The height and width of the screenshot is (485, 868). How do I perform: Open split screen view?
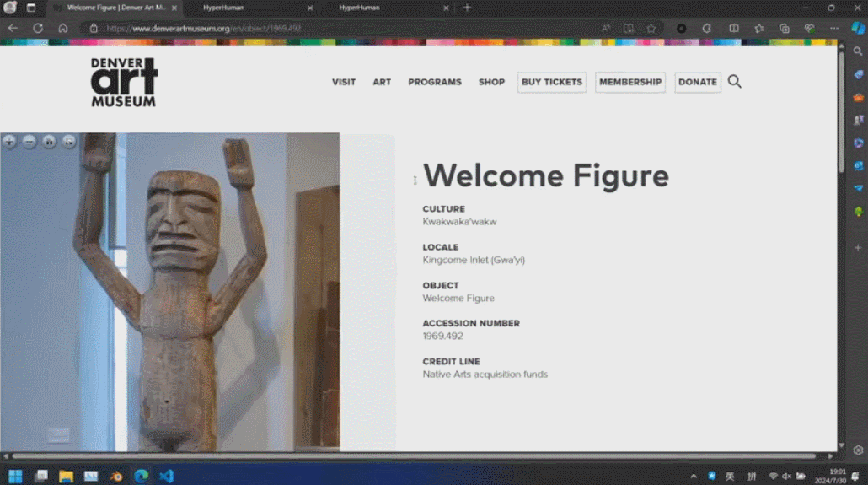[734, 29]
